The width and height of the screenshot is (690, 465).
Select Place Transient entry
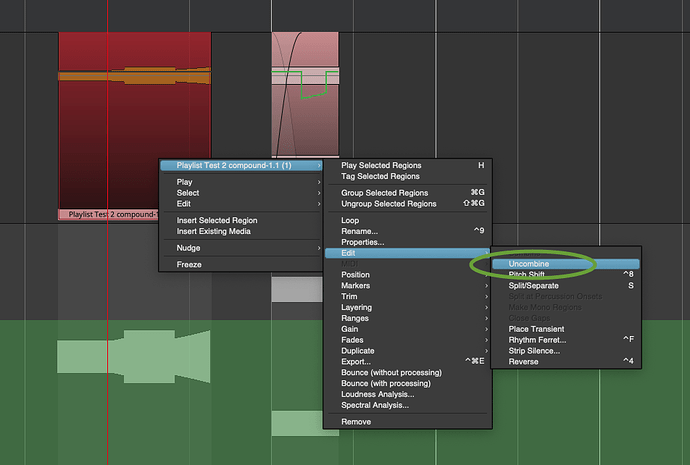point(536,329)
